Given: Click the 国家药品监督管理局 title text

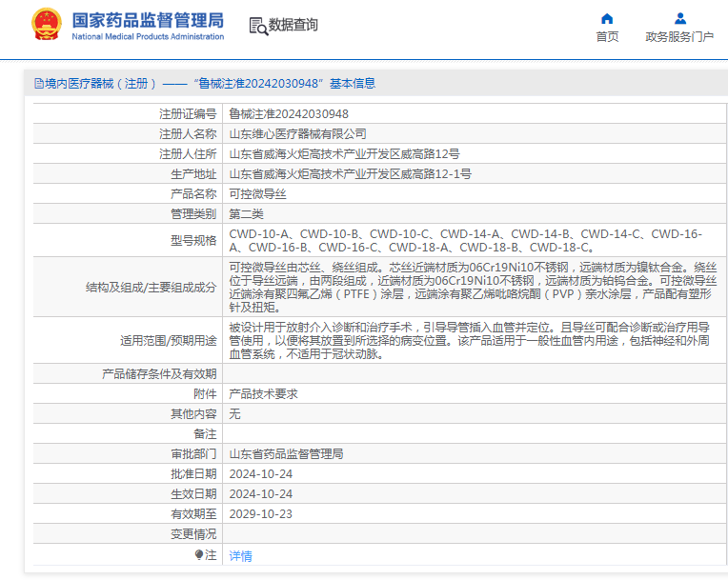Looking at the screenshot, I should click(x=148, y=20).
